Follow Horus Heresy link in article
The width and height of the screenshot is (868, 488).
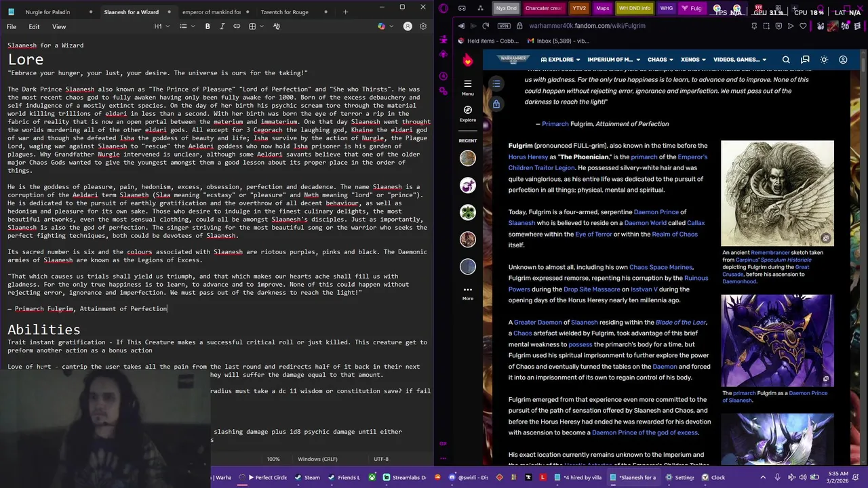[x=528, y=157]
